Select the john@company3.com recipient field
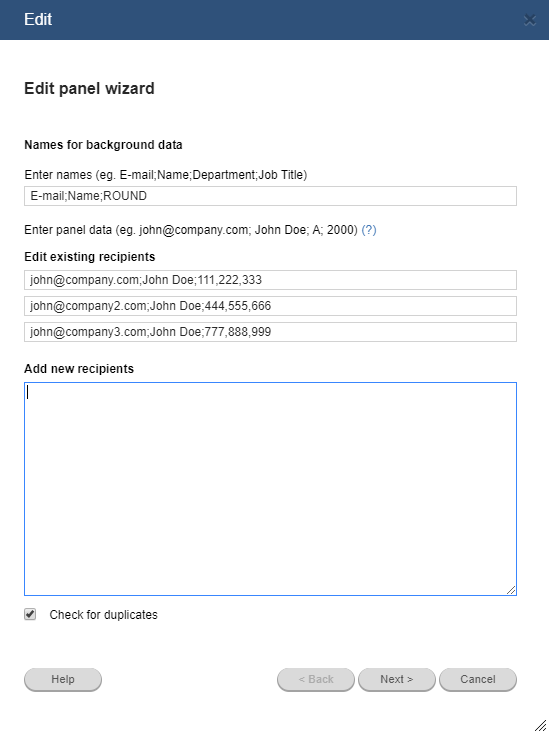The image size is (549, 731). click(270, 332)
